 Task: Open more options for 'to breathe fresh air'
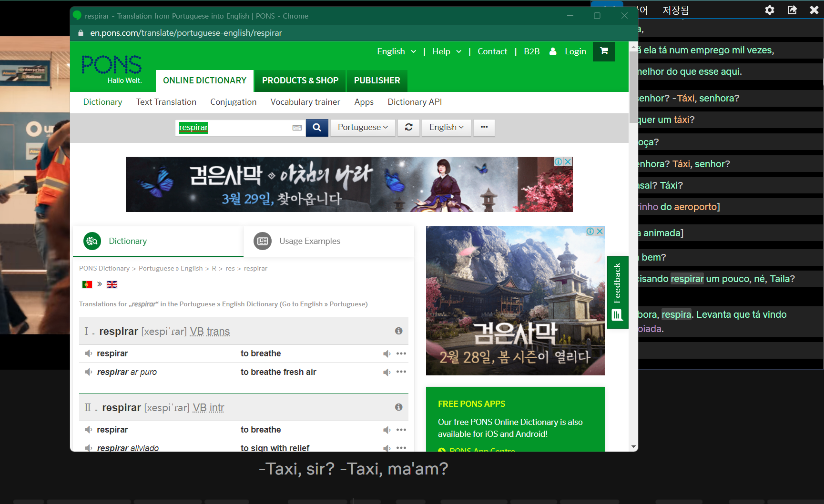click(401, 372)
